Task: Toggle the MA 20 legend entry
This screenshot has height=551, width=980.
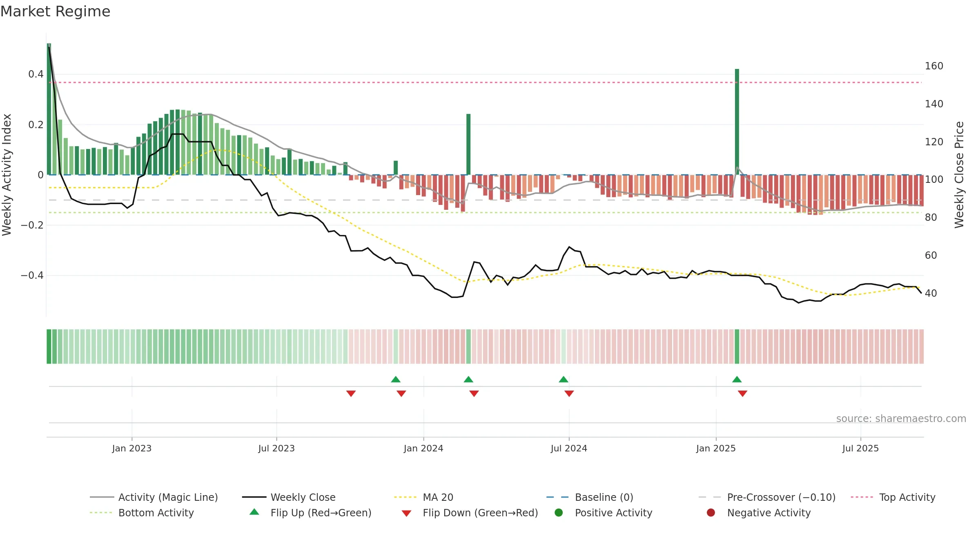Action: pyautogui.click(x=423, y=497)
